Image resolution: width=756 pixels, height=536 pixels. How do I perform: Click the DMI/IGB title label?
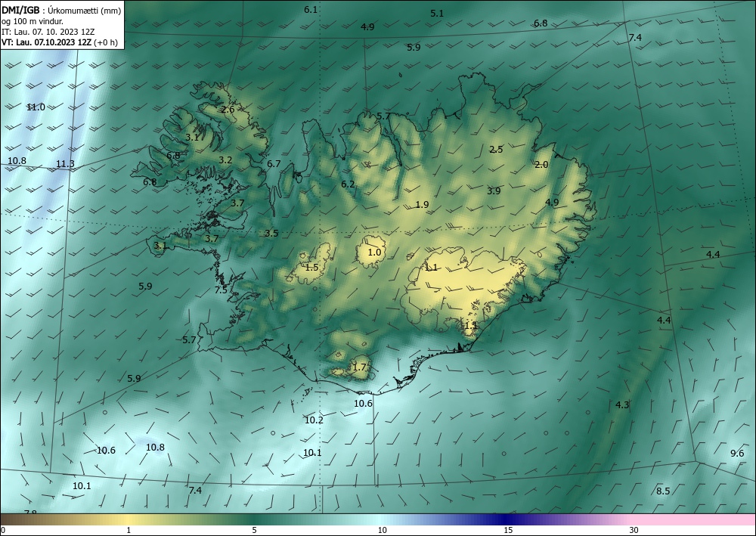tap(20, 11)
